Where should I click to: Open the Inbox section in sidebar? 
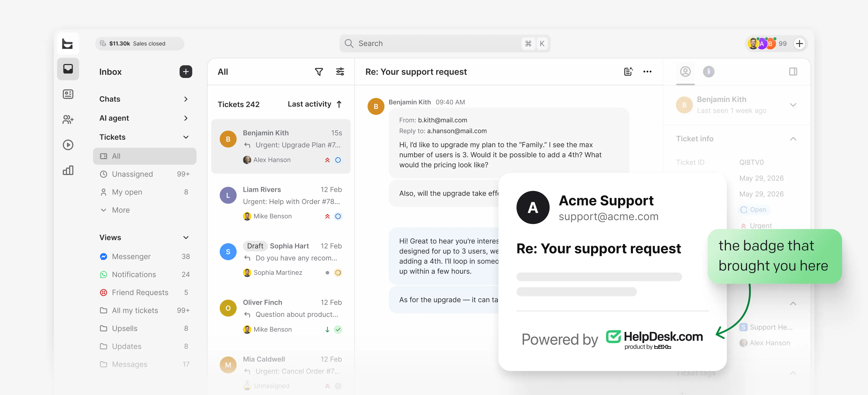[x=68, y=69]
